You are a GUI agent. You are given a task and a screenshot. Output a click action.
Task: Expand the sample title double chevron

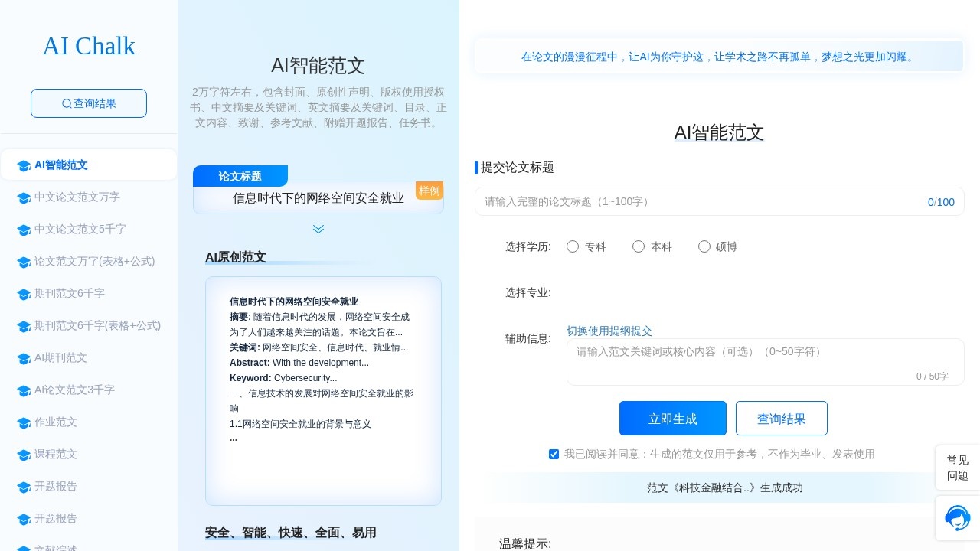click(318, 229)
